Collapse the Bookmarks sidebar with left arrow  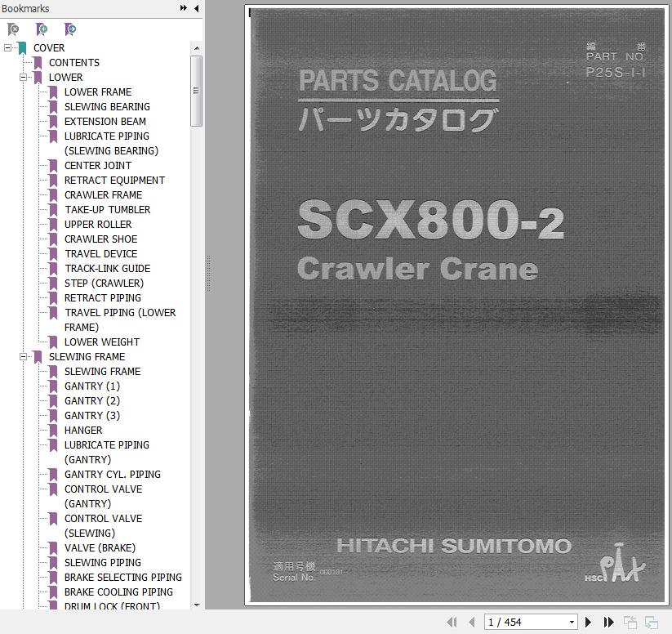click(x=196, y=7)
